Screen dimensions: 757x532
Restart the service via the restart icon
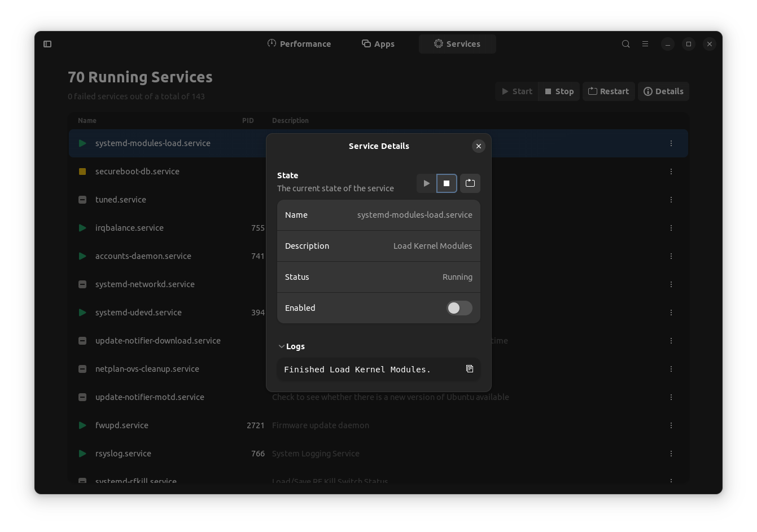pos(470,183)
